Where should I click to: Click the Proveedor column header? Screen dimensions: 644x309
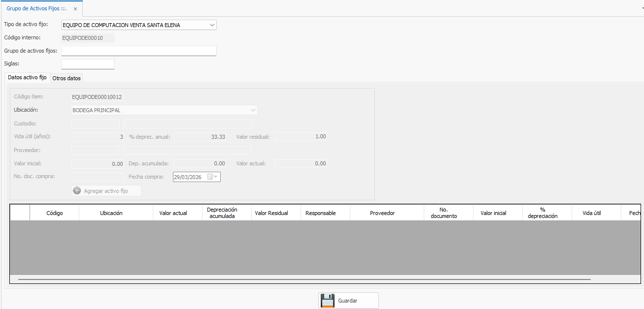382,213
